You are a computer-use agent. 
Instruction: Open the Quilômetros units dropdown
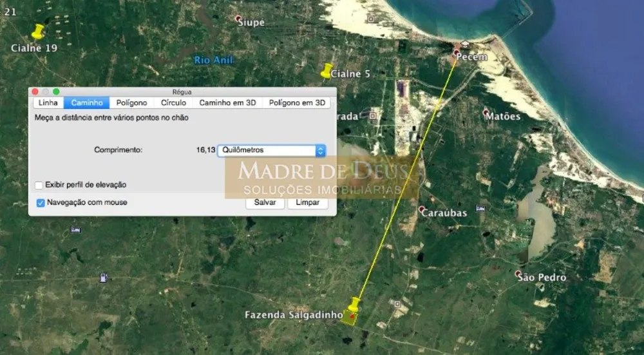click(272, 150)
